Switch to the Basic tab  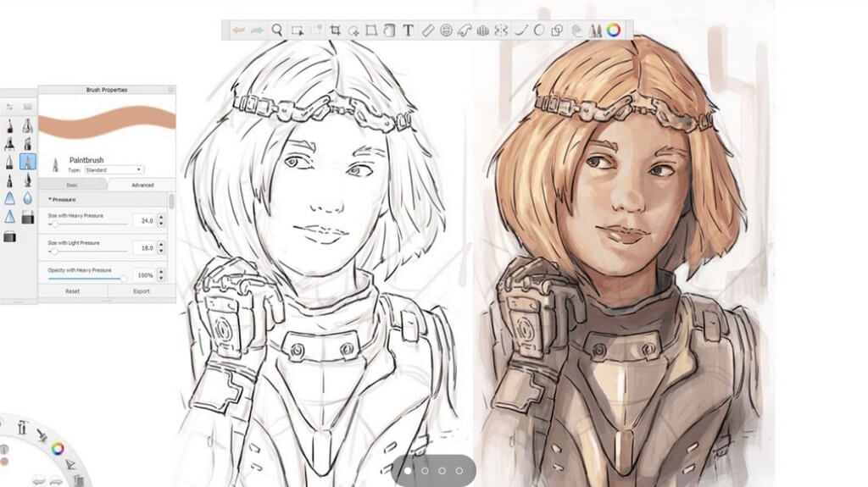click(x=72, y=185)
